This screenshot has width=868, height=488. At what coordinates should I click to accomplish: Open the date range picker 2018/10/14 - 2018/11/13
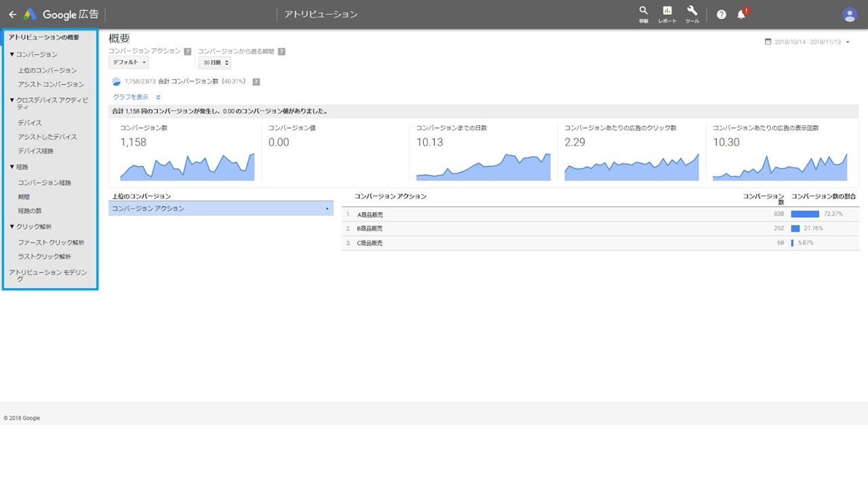[807, 42]
